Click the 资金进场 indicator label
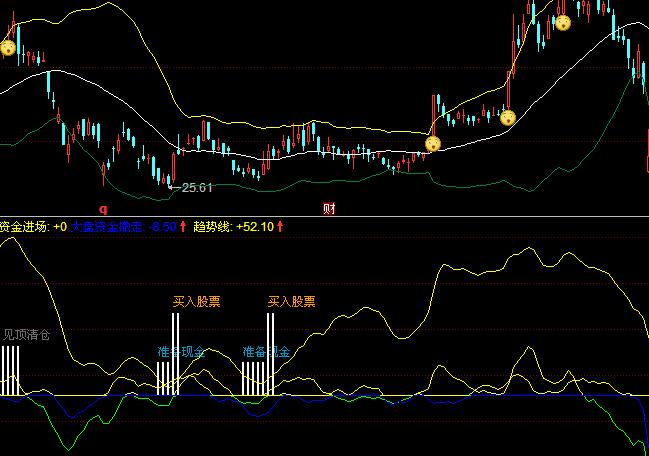The width and height of the screenshot is (649, 456). (x=24, y=227)
